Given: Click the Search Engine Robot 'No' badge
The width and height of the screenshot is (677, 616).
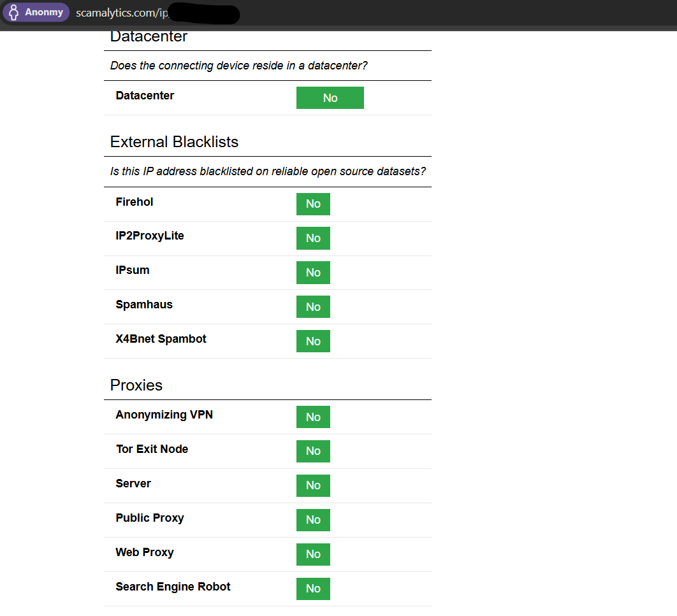Looking at the screenshot, I should point(313,589).
